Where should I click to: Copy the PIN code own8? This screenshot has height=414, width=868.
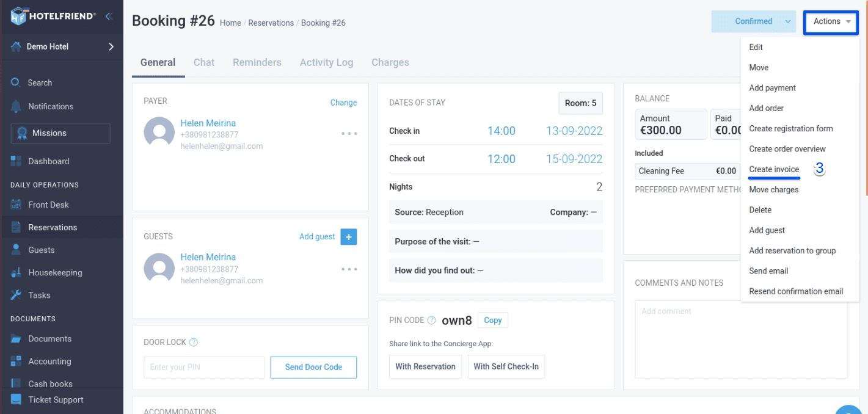point(492,320)
